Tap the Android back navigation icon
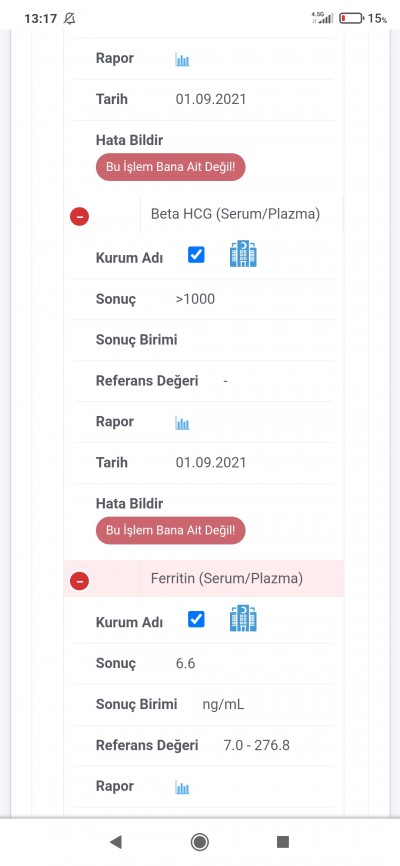The width and height of the screenshot is (400, 866). 115,842
